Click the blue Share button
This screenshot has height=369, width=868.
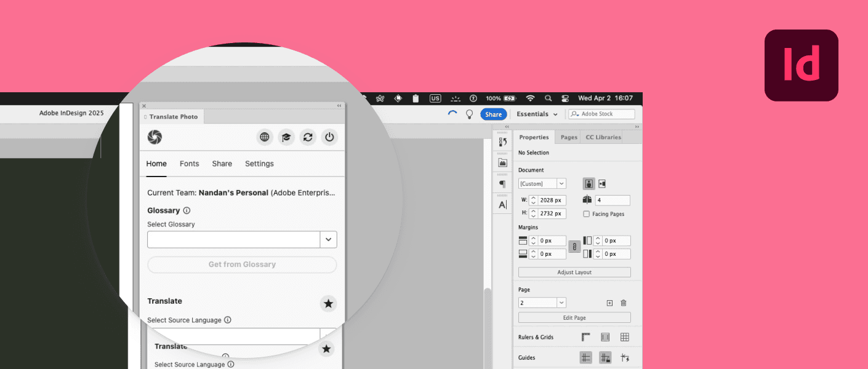[x=493, y=114]
